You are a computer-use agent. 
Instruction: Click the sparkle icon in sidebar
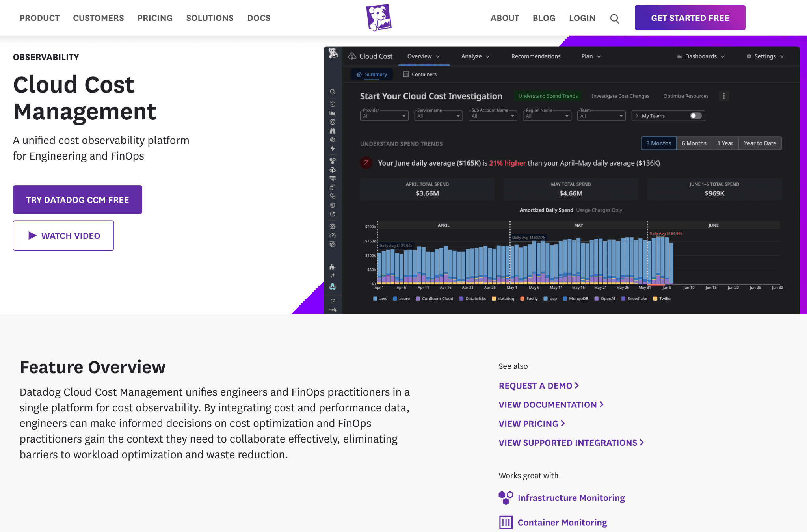333,275
